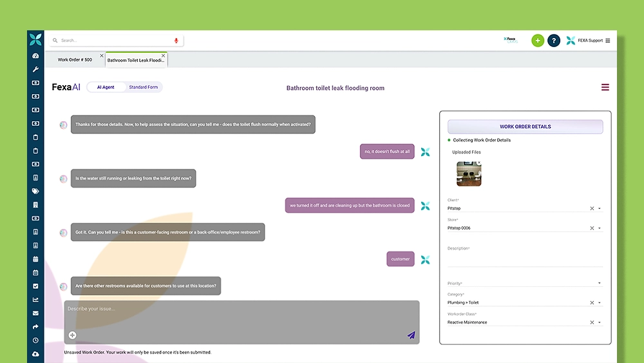This screenshot has width=644, height=363.
Task: Click the "no, it doesn't flush at all" message
Action: tap(387, 152)
